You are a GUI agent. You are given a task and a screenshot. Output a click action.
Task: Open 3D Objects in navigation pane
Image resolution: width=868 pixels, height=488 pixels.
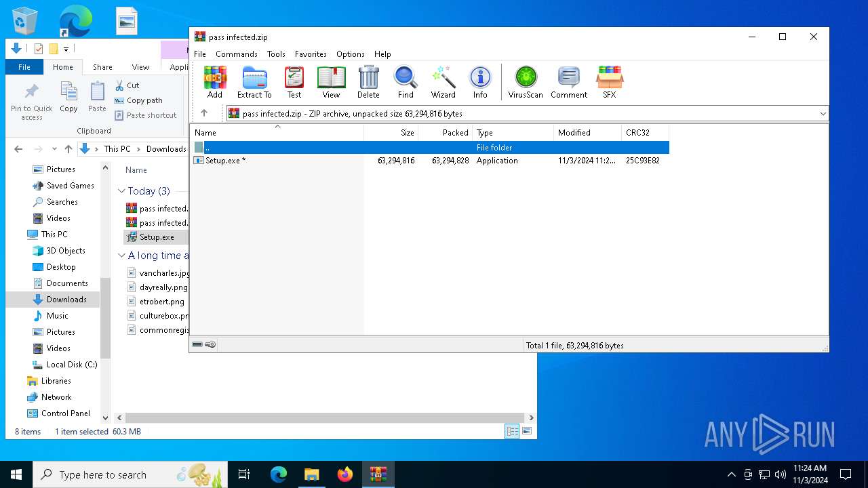pos(66,251)
